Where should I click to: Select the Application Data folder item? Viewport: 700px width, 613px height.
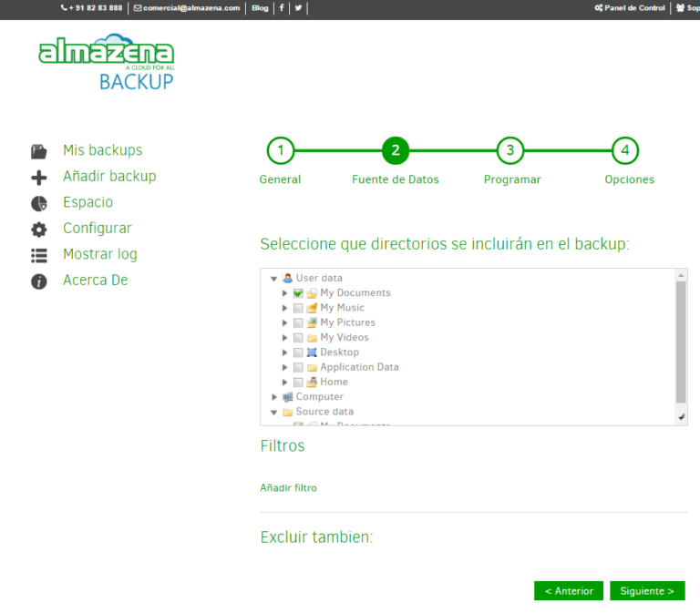point(359,367)
